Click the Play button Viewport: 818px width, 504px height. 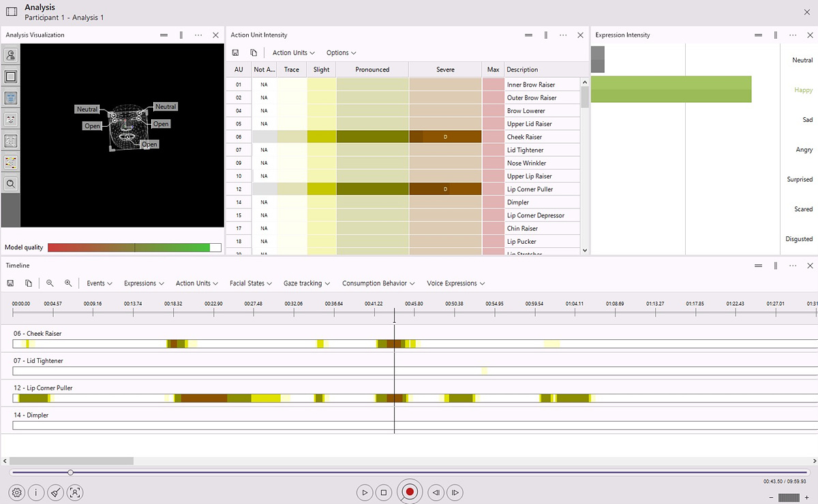click(365, 492)
